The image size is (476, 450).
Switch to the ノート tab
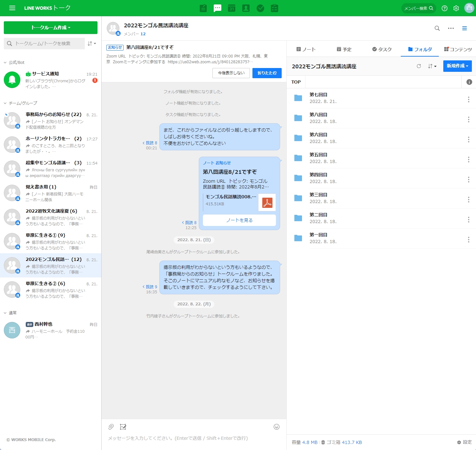(x=306, y=49)
